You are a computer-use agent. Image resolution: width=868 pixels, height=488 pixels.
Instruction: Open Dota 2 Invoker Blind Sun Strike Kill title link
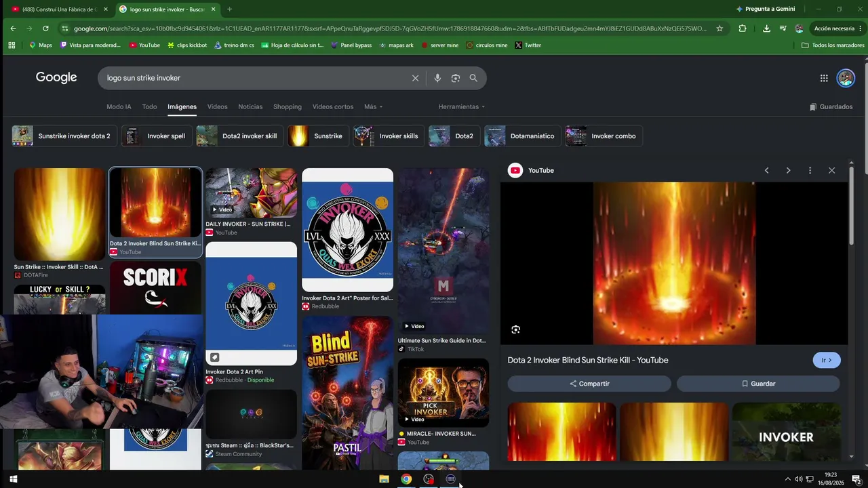(588, 360)
